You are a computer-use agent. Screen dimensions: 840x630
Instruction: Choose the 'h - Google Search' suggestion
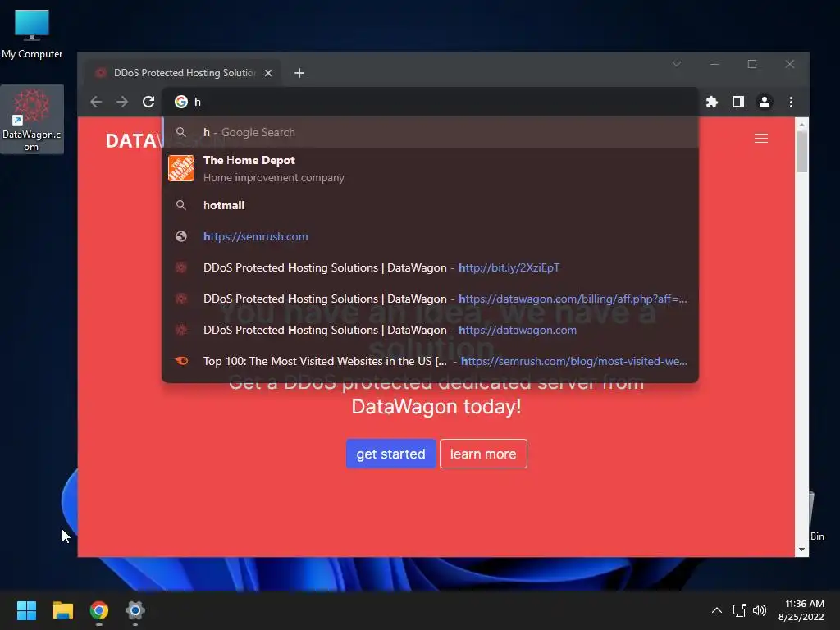(x=430, y=132)
